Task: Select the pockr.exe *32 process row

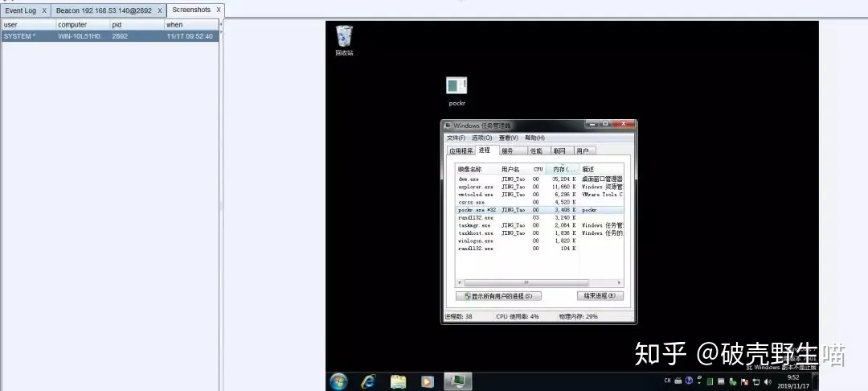Action: tap(539, 210)
